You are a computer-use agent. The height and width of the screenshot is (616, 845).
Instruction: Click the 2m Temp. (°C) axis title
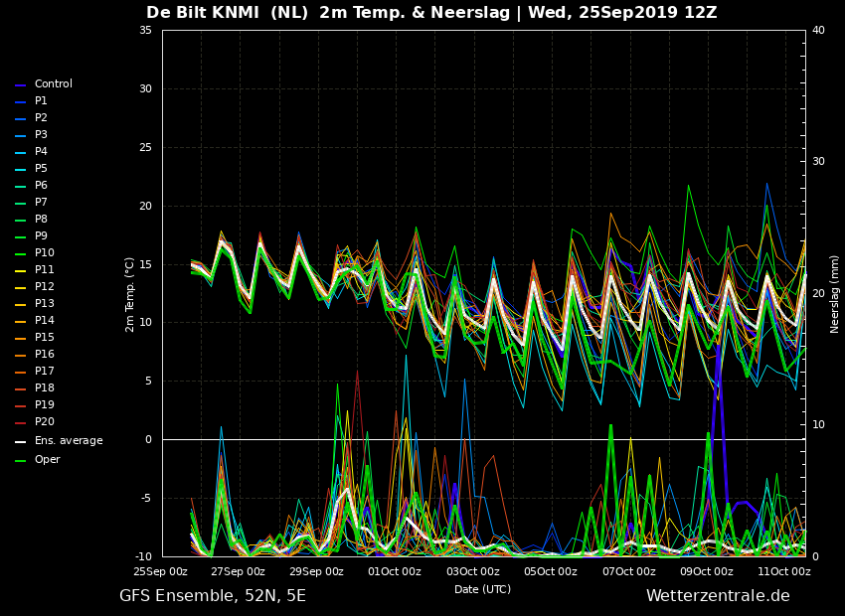pos(130,294)
